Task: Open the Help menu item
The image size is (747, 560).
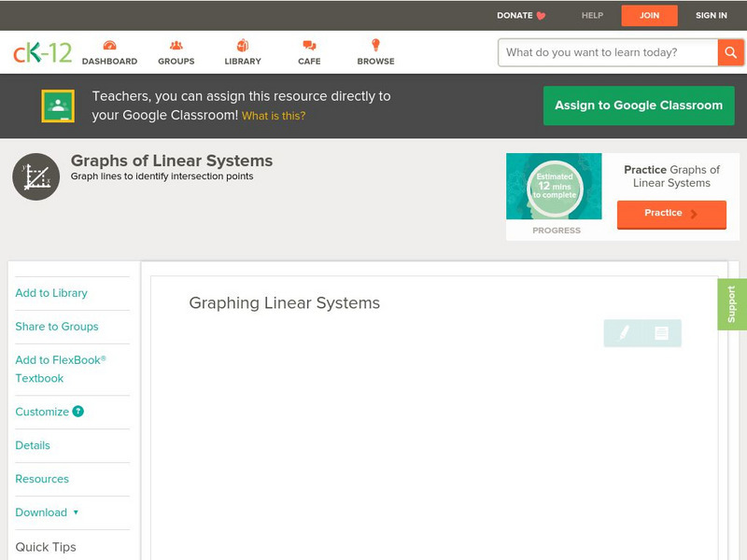Action: click(592, 16)
